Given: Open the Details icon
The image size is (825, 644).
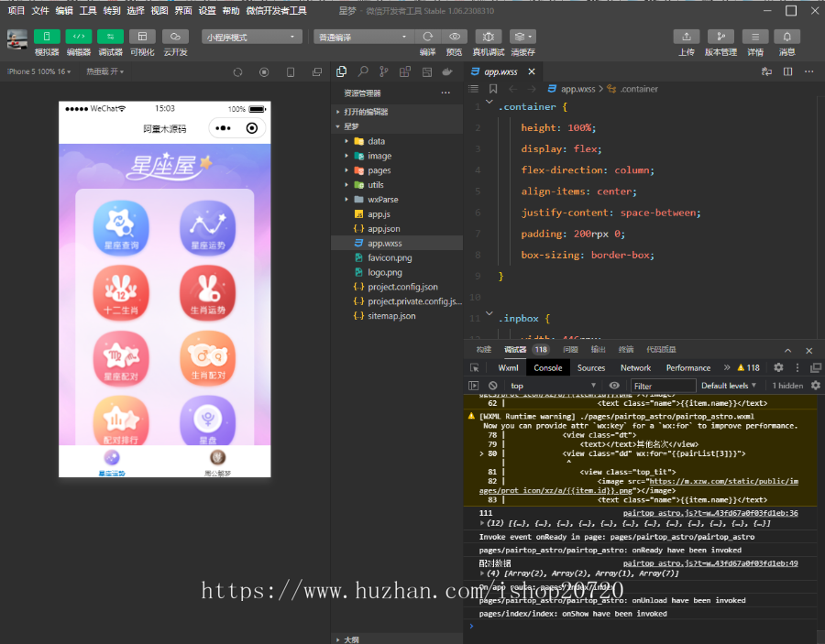Looking at the screenshot, I should (755, 37).
